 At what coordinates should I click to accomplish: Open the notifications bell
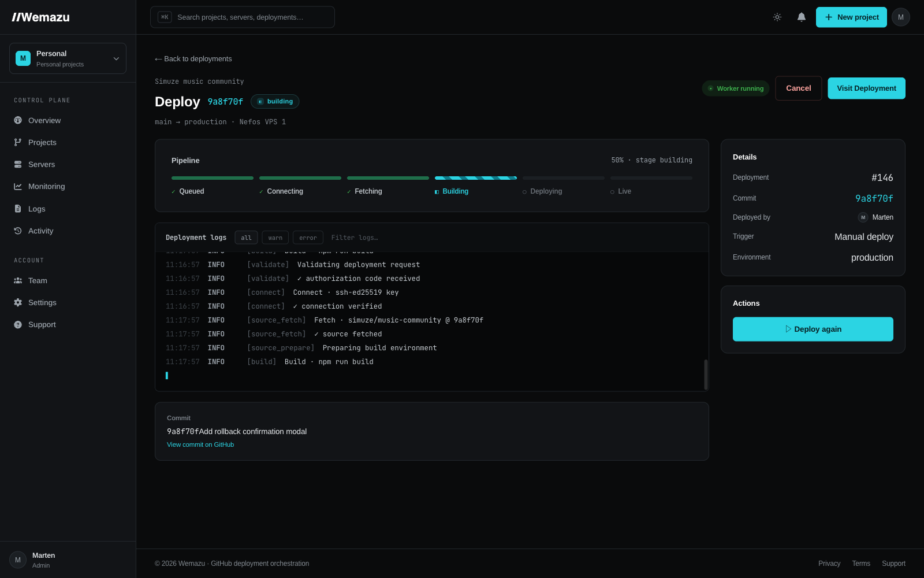(802, 17)
